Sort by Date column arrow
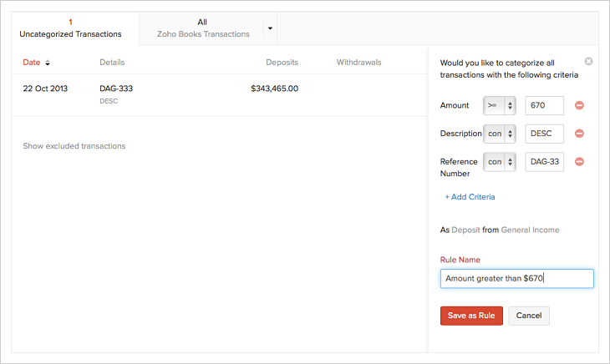The image size is (610, 364). pyautogui.click(x=48, y=63)
